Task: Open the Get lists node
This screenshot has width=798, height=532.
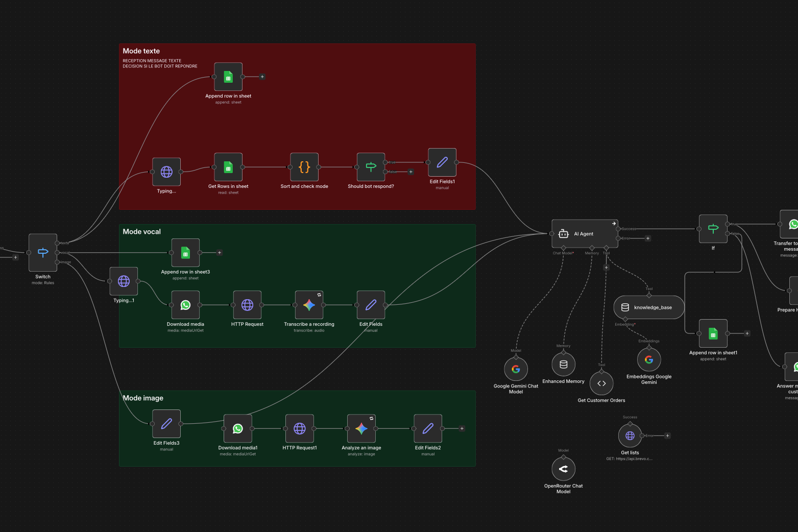Action: pos(630,436)
